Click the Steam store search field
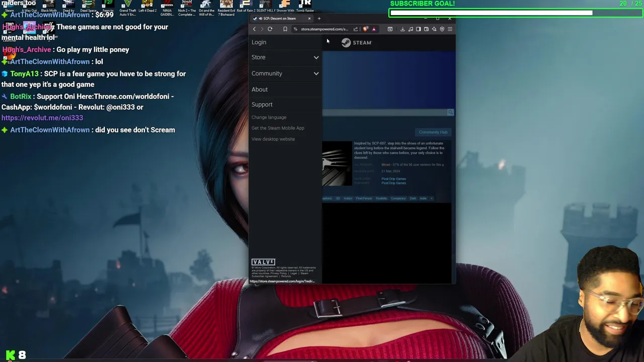The image size is (644, 362). pos(385,113)
